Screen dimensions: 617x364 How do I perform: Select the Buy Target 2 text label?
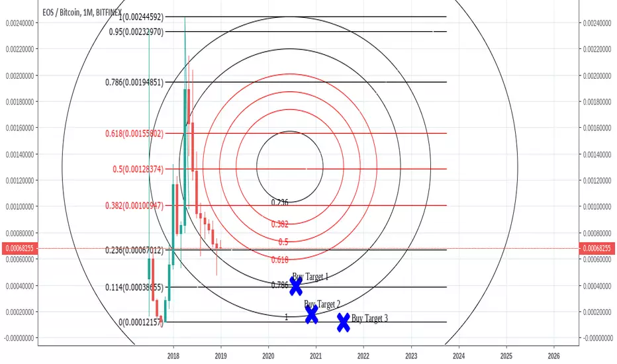(322, 304)
